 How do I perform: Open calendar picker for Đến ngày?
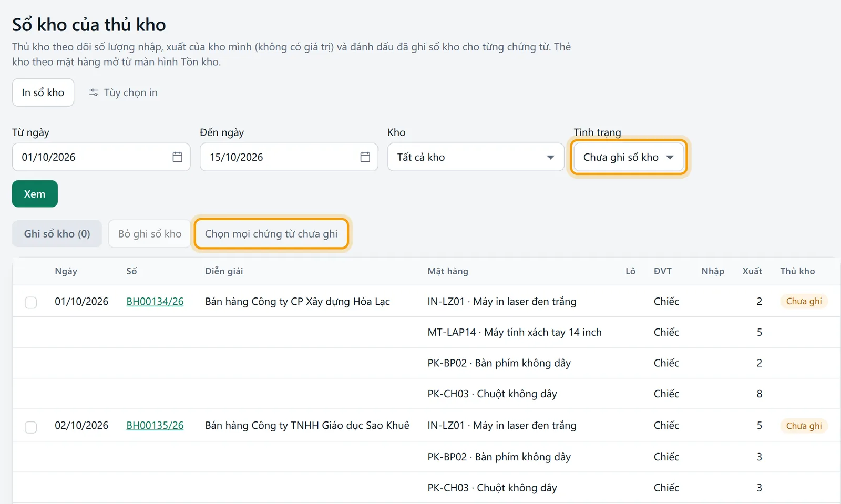(x=365, y=157)
